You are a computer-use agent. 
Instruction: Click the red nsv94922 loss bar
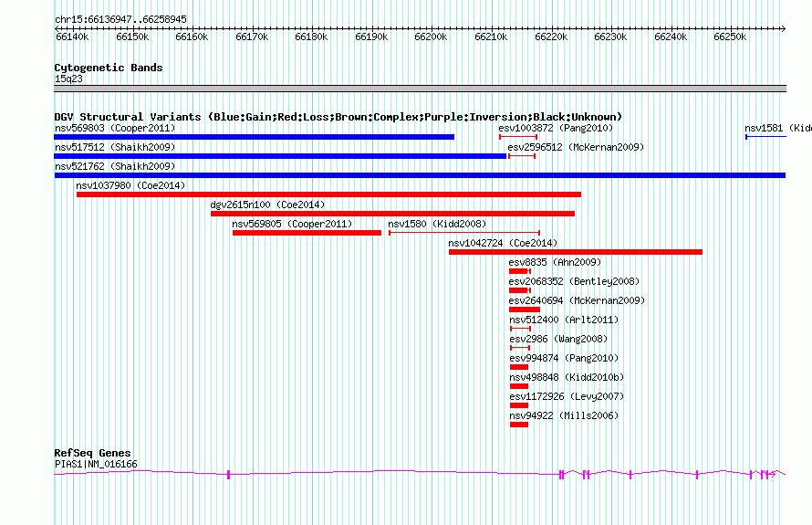[519, 425]
